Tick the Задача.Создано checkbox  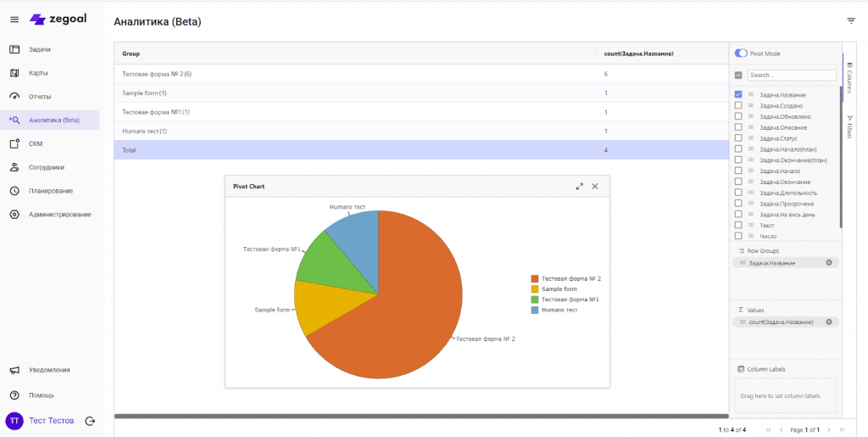739,105
